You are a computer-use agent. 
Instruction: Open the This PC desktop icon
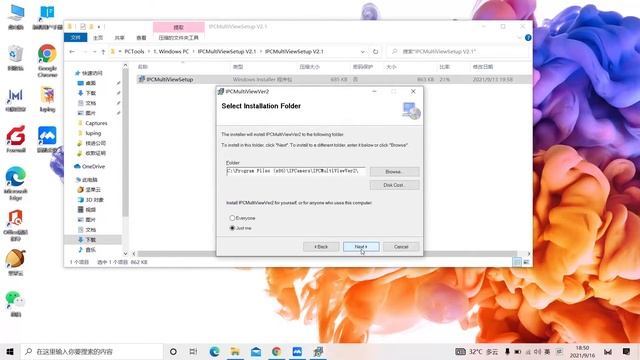click(16, 17)
